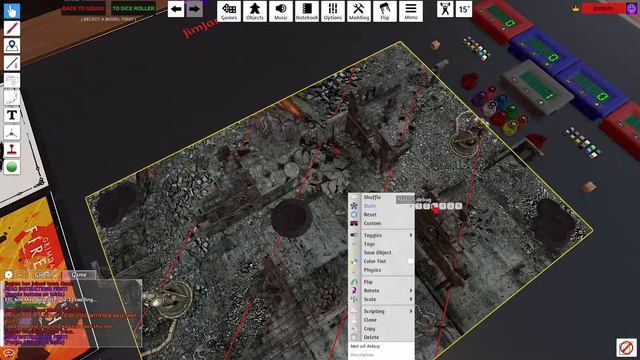Expand the Rotate submenu
Viewport: 640px width, 360px height.
click(381, 291)
